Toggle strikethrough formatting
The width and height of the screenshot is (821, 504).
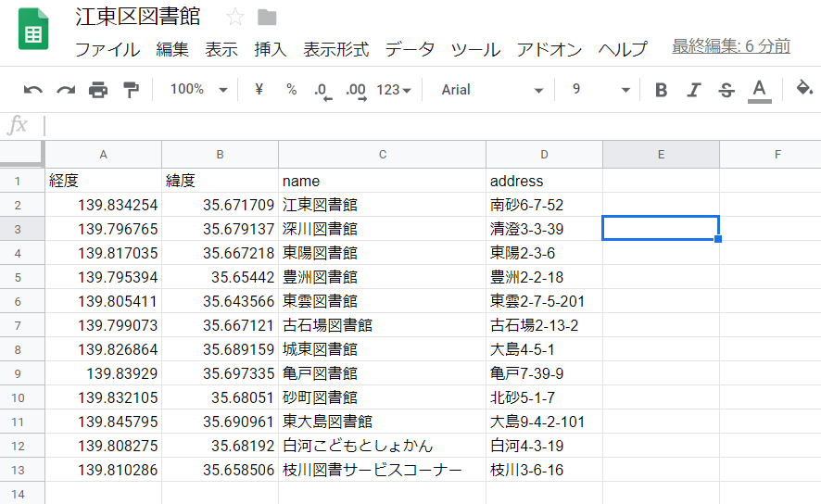tap(726, 90)
